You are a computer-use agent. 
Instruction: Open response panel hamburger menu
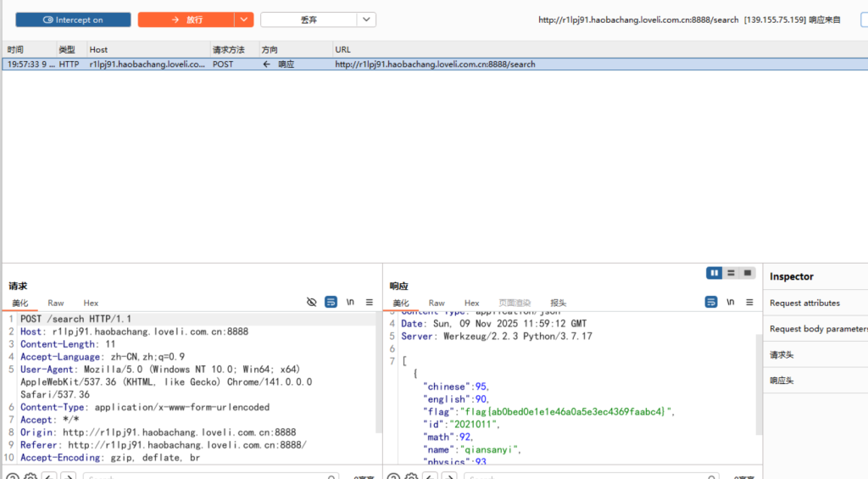click(x=748, y=302)
